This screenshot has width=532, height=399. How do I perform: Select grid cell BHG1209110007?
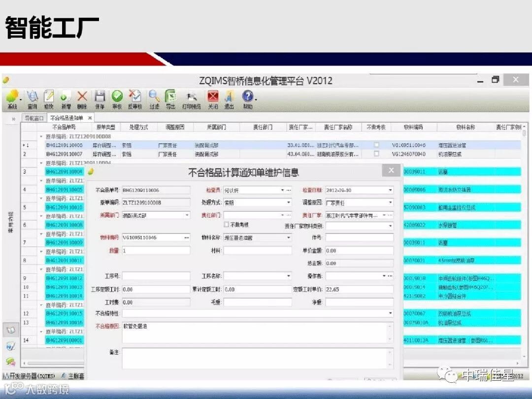(x=64, y=154)
